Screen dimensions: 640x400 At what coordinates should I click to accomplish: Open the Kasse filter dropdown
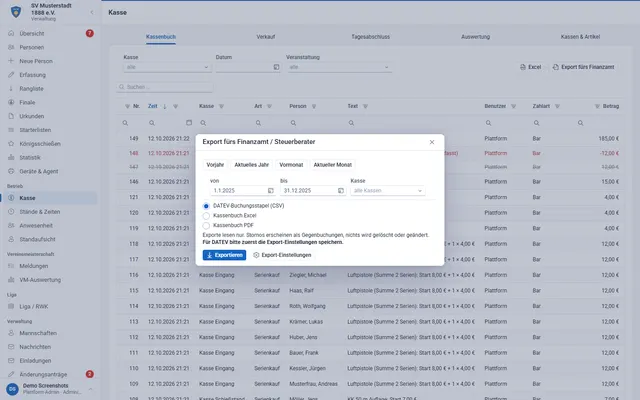167,67
